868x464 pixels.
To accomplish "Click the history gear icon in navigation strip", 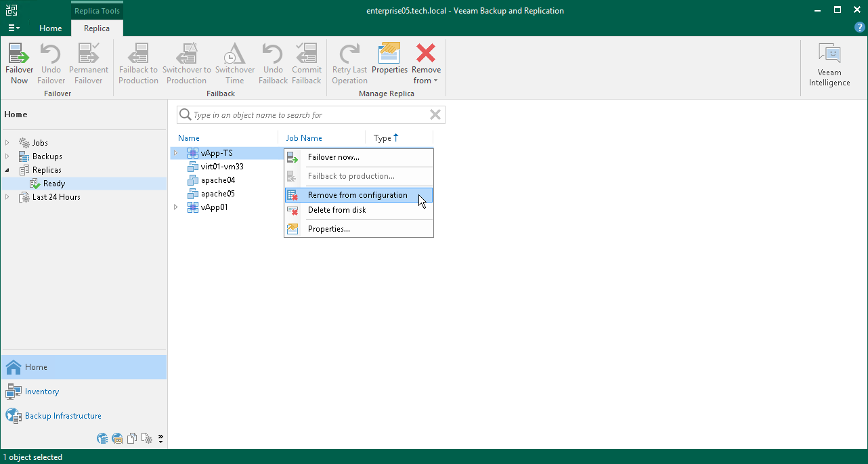I will [x=147, y=438].
